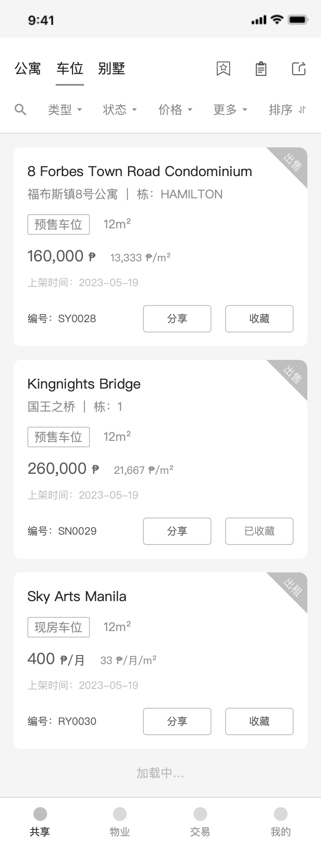Click the clipboard list icon in header
This screenshot has width=321, height=868.
(261, 69)
